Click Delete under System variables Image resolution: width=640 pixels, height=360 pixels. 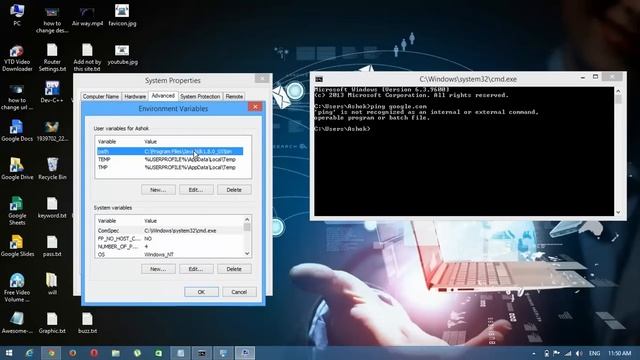pos(234,269)
